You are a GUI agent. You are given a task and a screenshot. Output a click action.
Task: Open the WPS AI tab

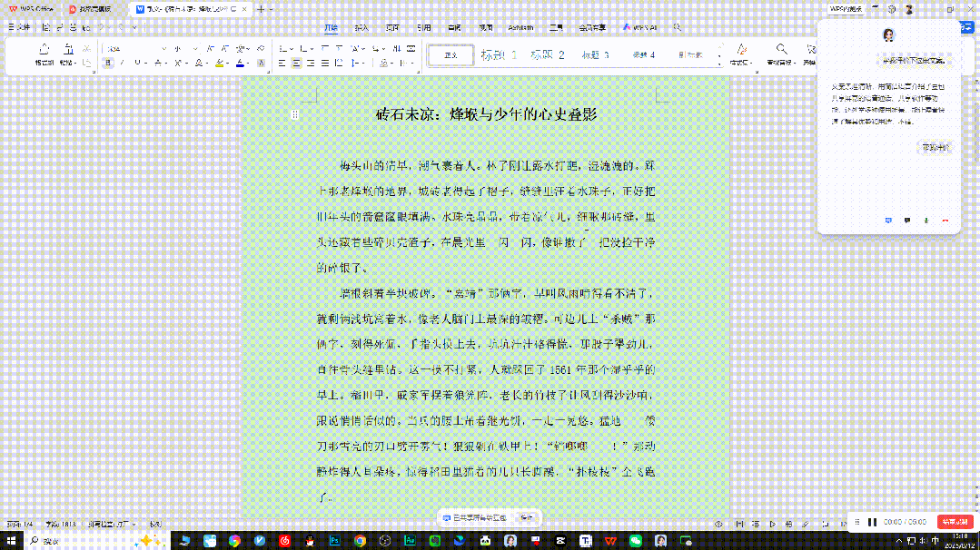[x=640, y=27]
